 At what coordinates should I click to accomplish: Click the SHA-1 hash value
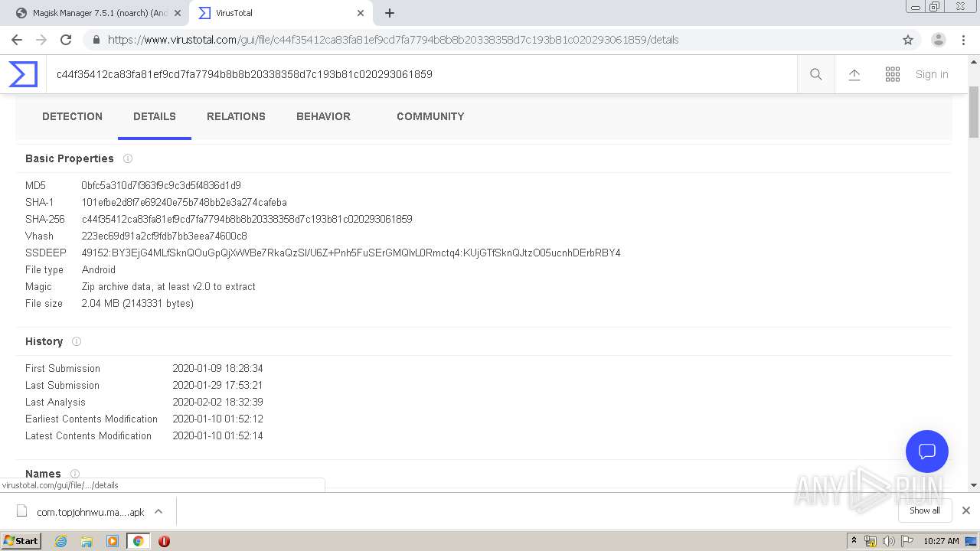(x=184, y=202)
